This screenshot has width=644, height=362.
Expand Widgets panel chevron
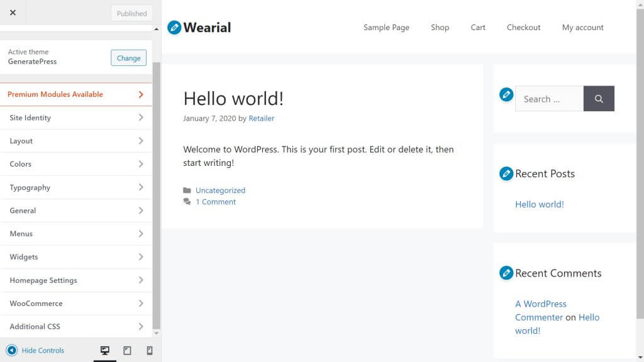click(x=141, y=257)
